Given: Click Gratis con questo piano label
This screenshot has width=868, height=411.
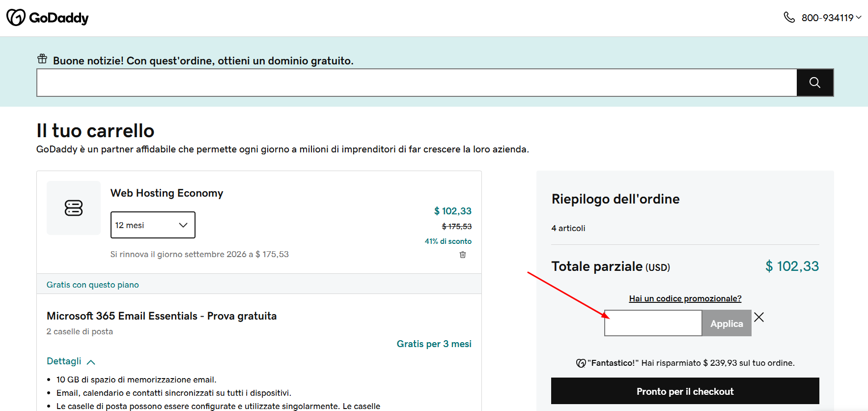Looking at the screenshot, I should coord(93,285).
